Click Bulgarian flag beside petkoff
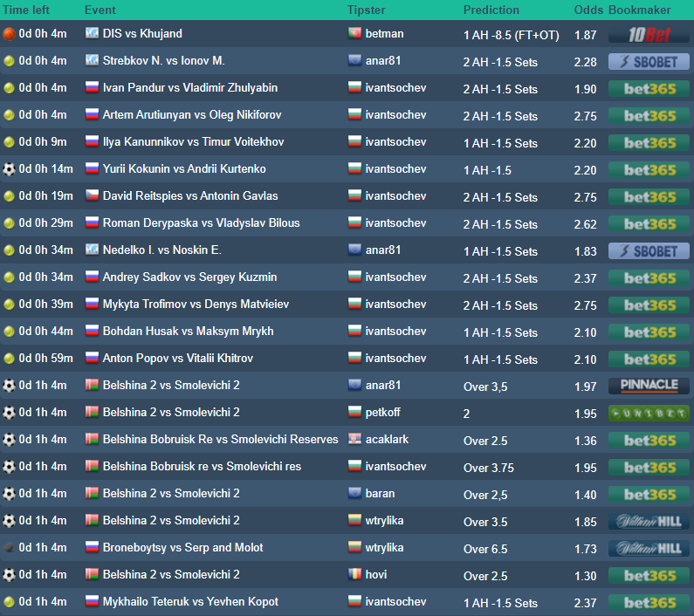694x616 pixels. point(354,412)
